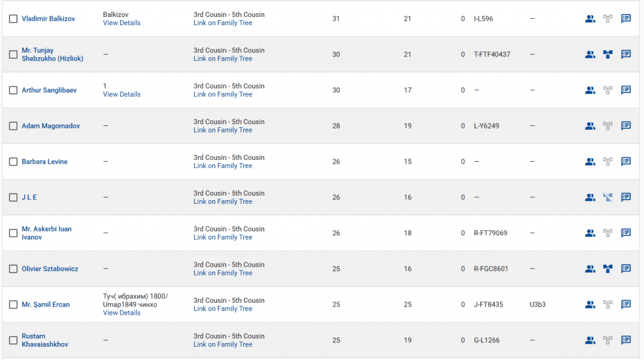
Task: Click Link on Family Tree for Arthur Sanglibaev
Action: click(223, 94)
